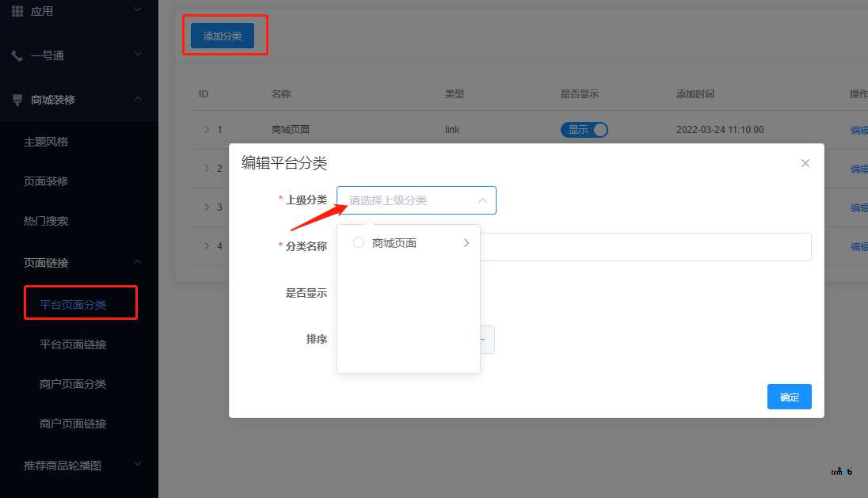Click the ID column header
The width and height of the screenshot is (868, 498).
pos(204,94)
